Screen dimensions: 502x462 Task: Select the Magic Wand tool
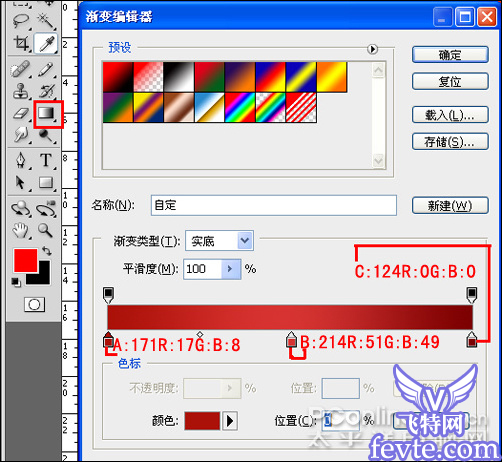(x=46, y=20)
